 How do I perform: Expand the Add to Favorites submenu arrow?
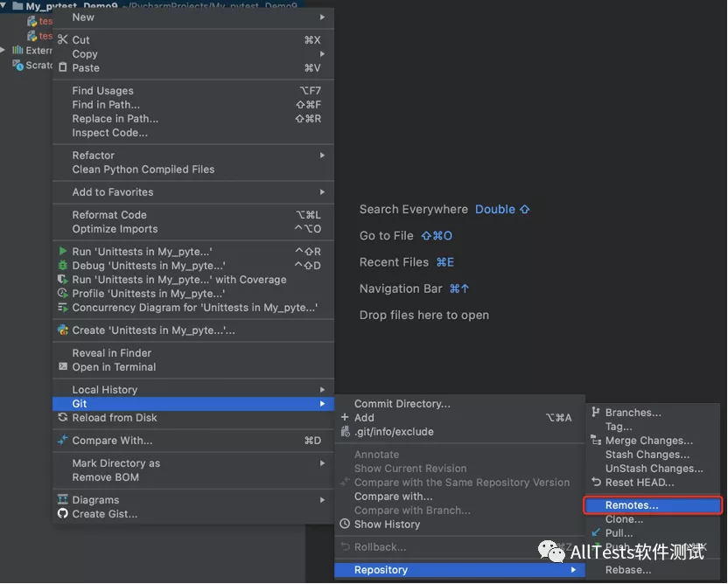click(322, 191)
